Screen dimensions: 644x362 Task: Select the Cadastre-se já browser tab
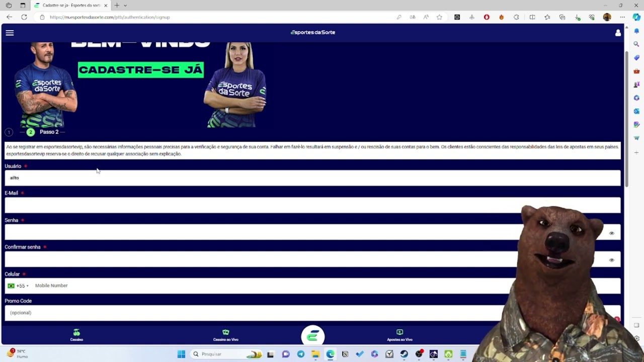pyautogui.click(x=70, y=5)
